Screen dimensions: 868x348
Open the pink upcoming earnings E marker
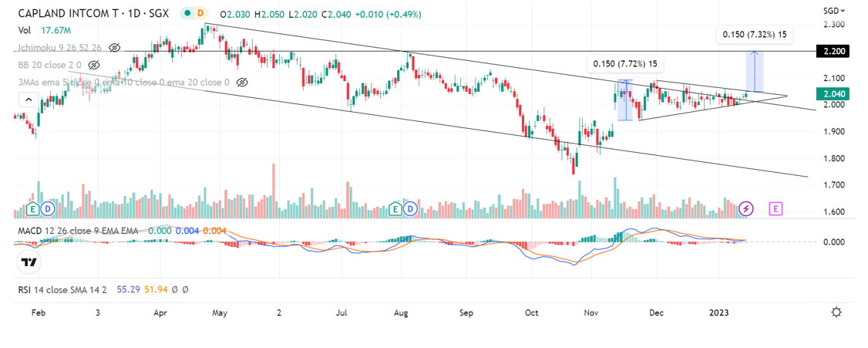tap(776, 209)
